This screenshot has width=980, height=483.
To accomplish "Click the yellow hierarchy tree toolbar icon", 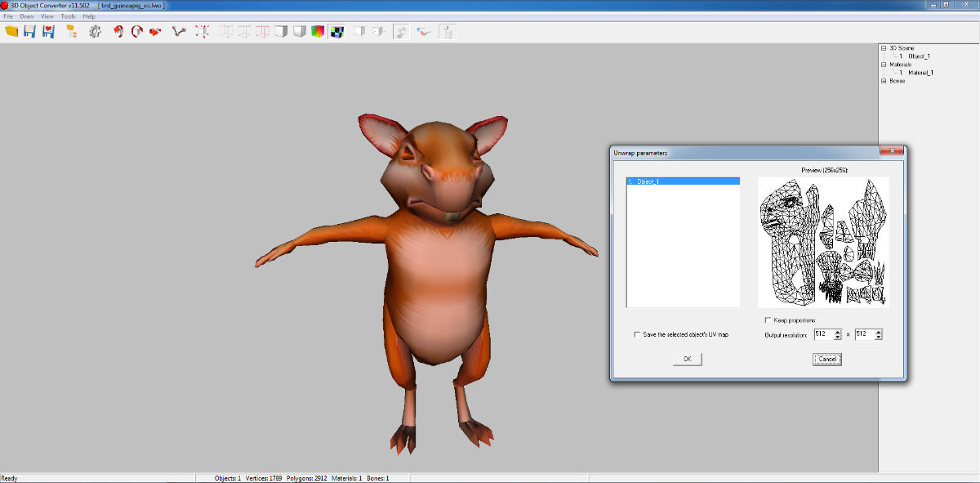I will coord(72,31).
